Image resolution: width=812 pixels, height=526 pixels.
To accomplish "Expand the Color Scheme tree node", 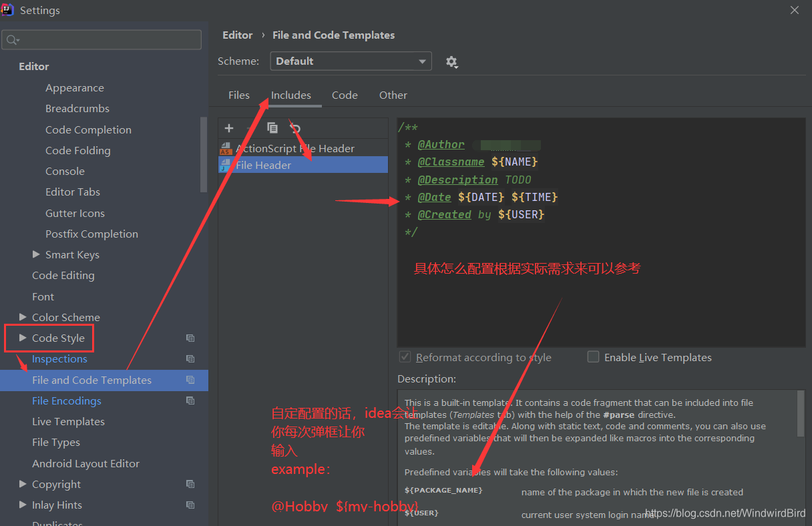I will click(23, 317).
